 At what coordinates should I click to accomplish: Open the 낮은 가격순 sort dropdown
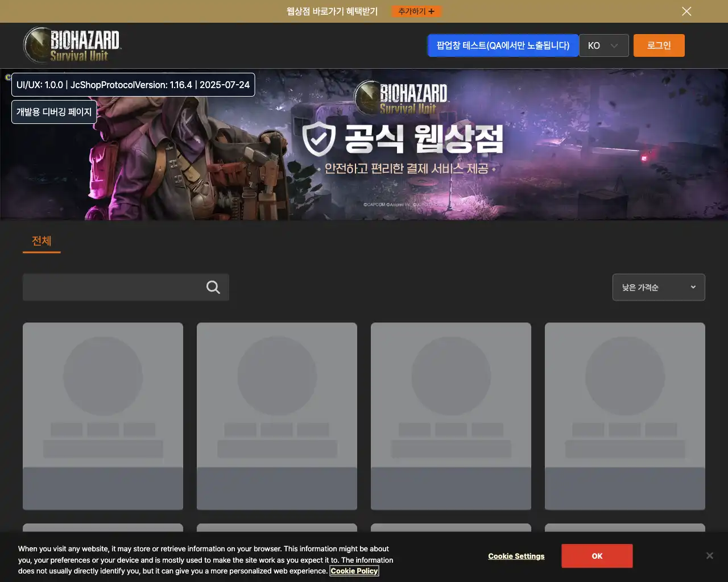[658, 287]
